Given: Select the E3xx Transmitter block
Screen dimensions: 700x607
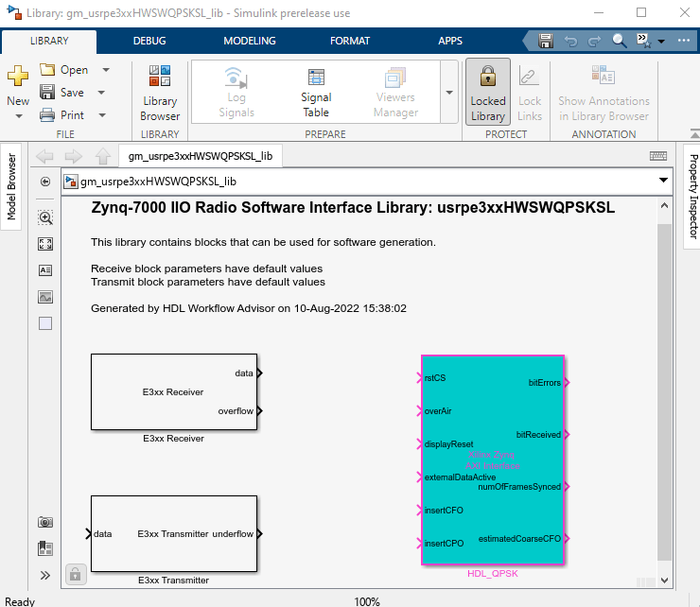Looking at the screenshot, I should click(x=174, y=533).
